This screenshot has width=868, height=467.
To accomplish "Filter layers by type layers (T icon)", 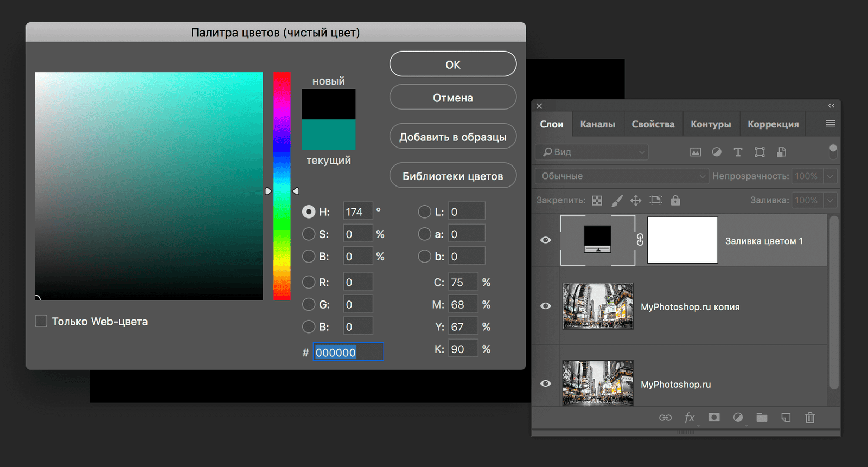I will click(738, 152).
